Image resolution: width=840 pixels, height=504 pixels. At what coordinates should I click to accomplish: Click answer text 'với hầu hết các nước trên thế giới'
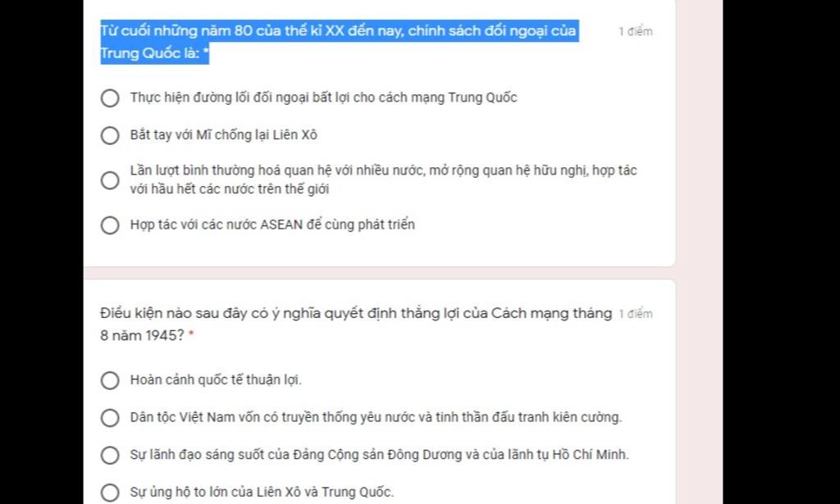pos(230,188)
